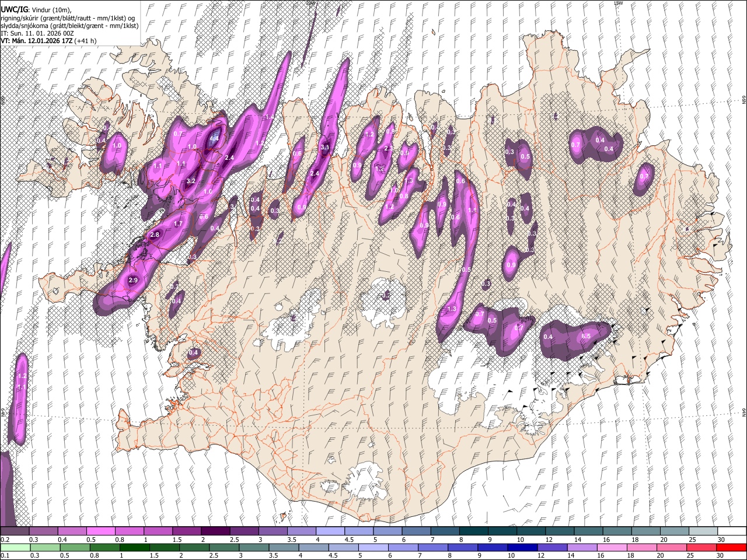747x560 pixels.
Task: Click the bright pink 0.5 snow-scale swatch
Action: [x=100, y=531]
